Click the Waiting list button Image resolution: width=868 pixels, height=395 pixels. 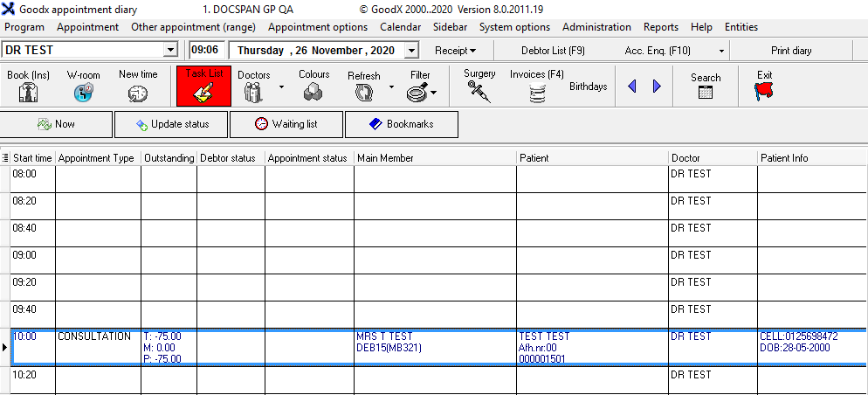[x=286, y=124]
